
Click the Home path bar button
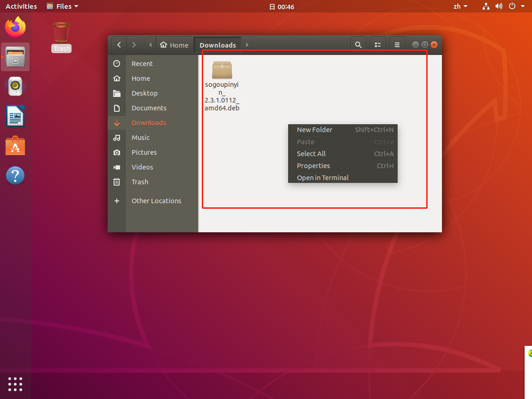175,45
